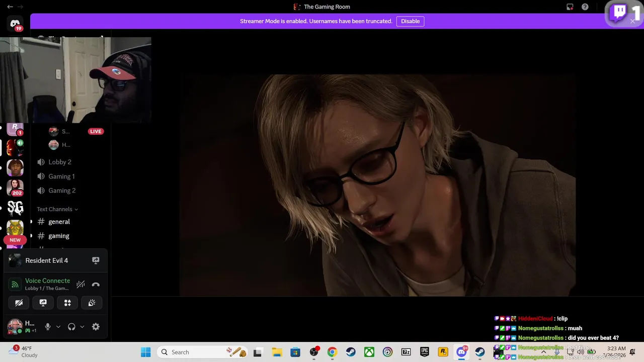Click the NEW unread mentions indicator
The height and width of the screenshot is (362, 644).
click(x=15, y=240)
